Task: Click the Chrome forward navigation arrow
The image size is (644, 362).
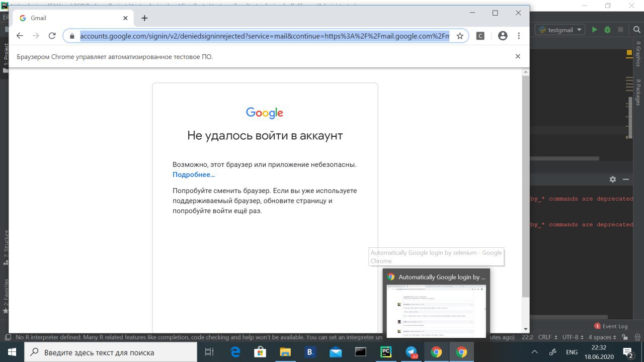Action: pos(36,36)
